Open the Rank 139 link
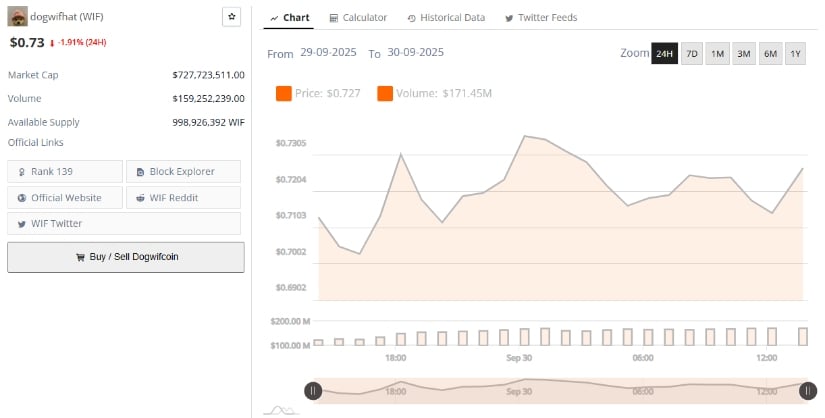The width and height of the screenshot is (825, 418). pyautogui.click(x=65, y=172)
